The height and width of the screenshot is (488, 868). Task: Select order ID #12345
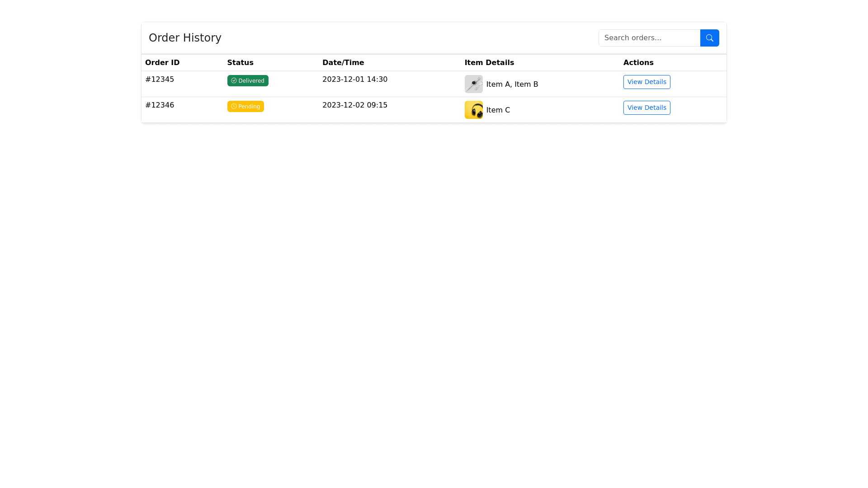click(160, 80)
